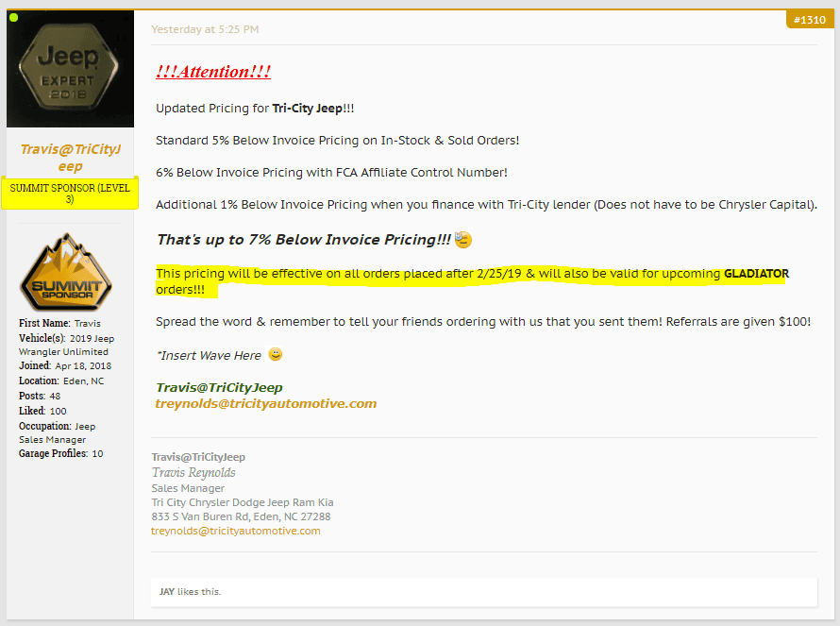Open the Jeep Expert 2018 avatar image
The height and width of the screenshot is (626, 840).
(x=70, y=69)
